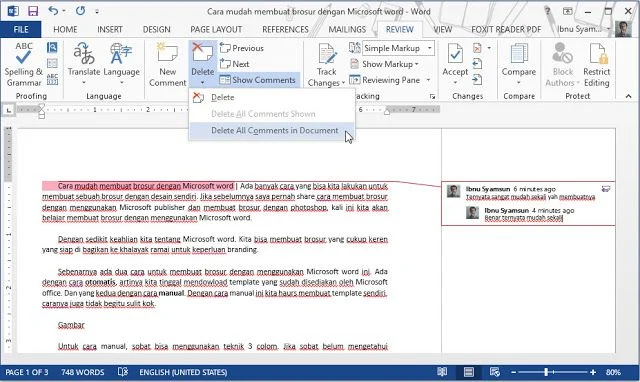Screen dimensions: 640x382
Task: Open Ribbon Display Options icon
Action: coord(568,11)
